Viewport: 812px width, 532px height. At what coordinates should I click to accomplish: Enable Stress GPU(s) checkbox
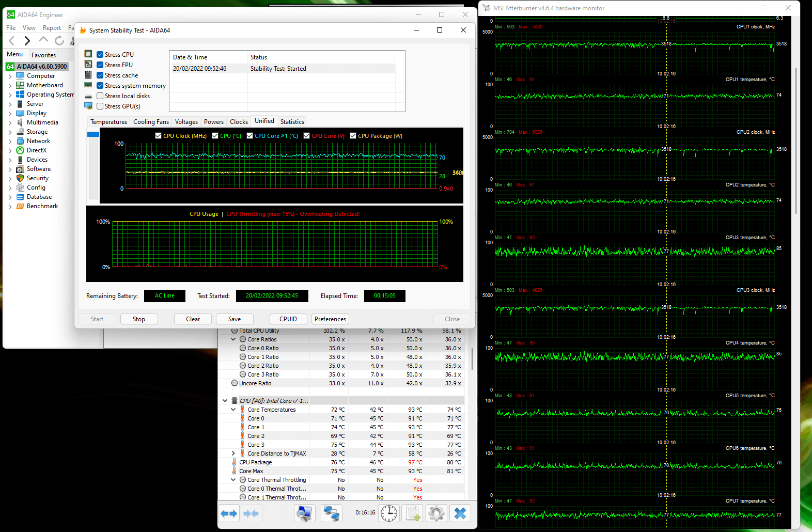(100, 106)
